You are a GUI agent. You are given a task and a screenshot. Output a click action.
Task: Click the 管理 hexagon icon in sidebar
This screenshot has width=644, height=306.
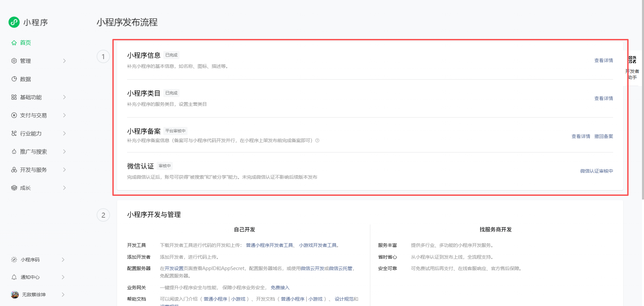click(x=14, y=61)
